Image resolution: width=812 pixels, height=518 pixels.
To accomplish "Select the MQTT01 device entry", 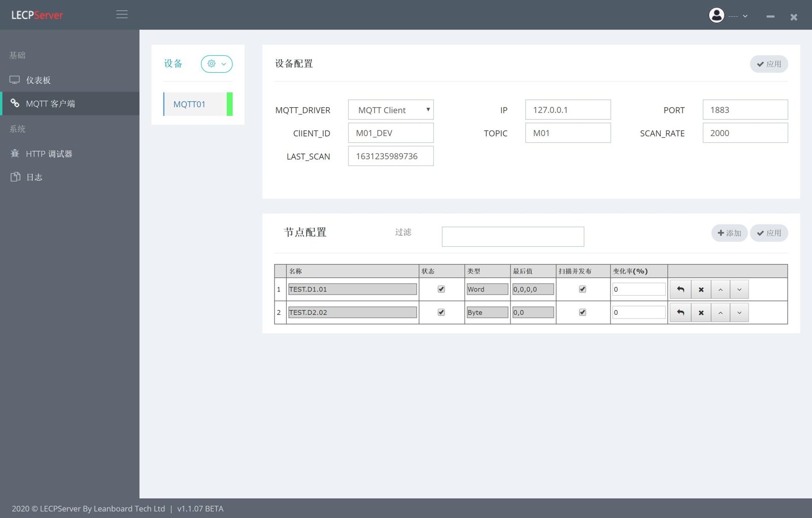I will (198, 104).
